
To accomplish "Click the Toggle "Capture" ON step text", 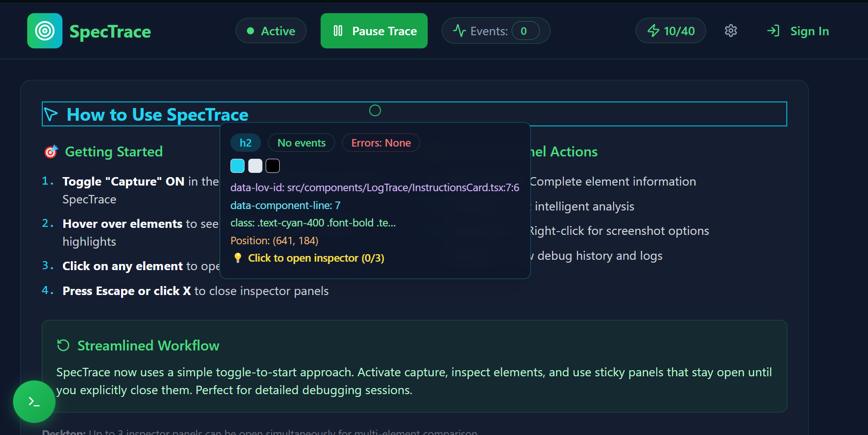I will 140,190.
